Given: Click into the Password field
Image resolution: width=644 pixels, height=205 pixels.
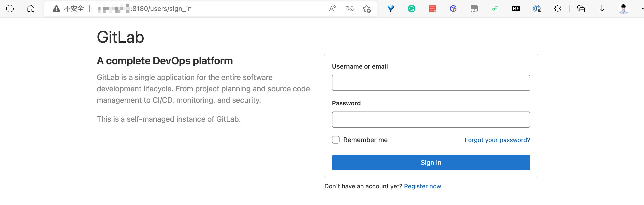Looking at the screenshot, I should 431,120.
